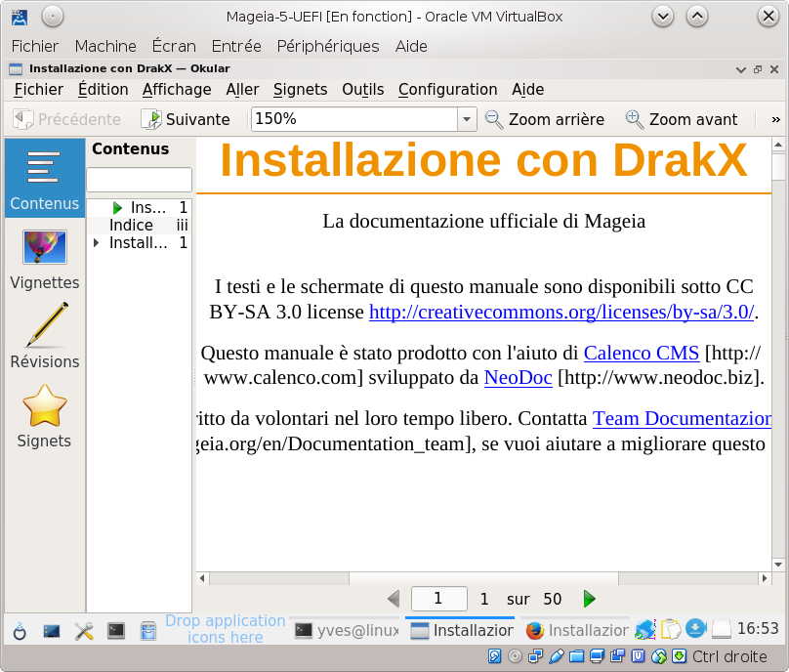Click the Précédente toolbar button
789x672 pixels.
[x=67, y=119]
